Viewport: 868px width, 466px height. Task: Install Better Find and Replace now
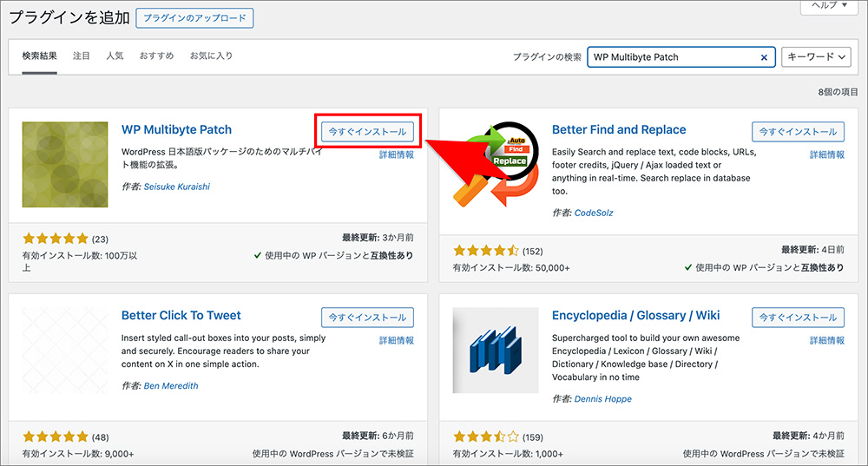coord(798,132)
